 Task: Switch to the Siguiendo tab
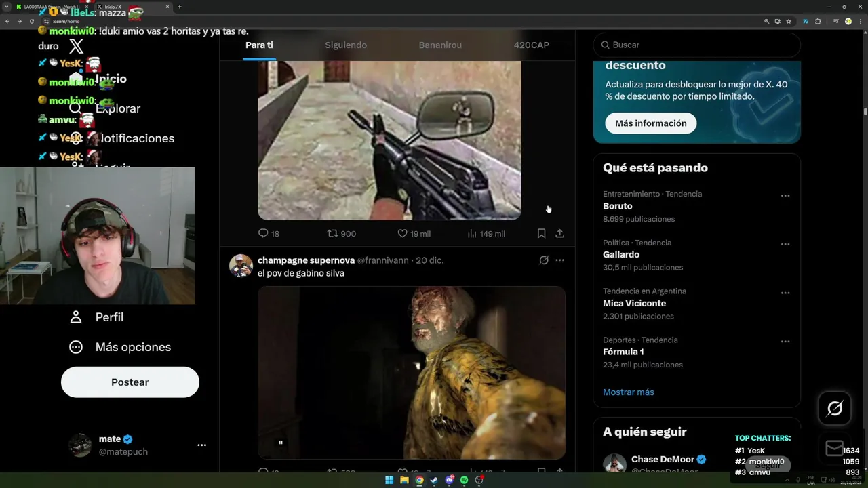[346, 45]
